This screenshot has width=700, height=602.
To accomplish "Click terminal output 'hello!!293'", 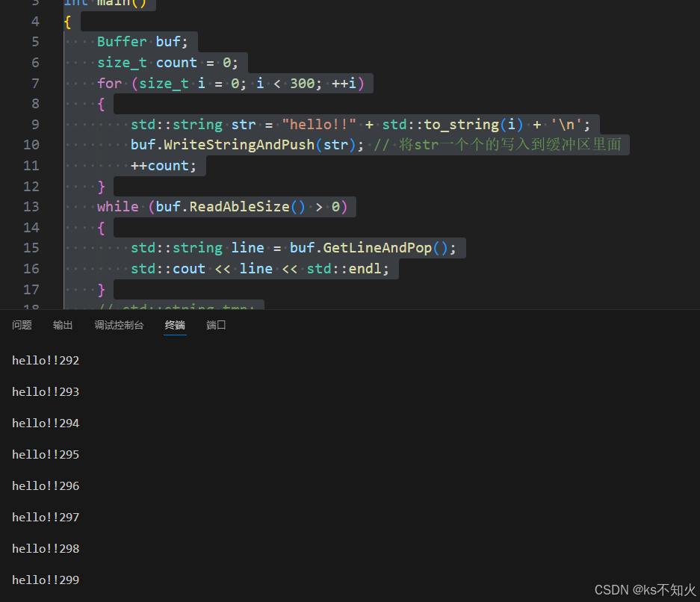I will click(46, 392).
